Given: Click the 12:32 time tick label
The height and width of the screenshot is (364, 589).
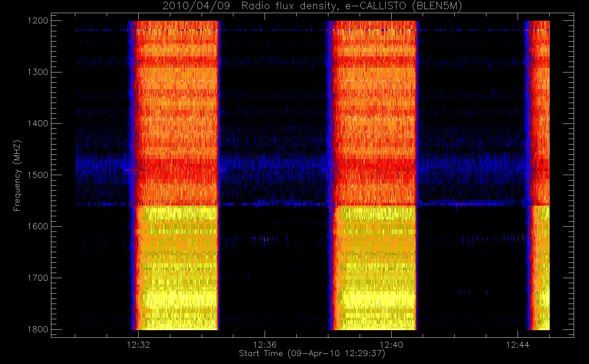Looking at the screenshot, I should [138, 345].
